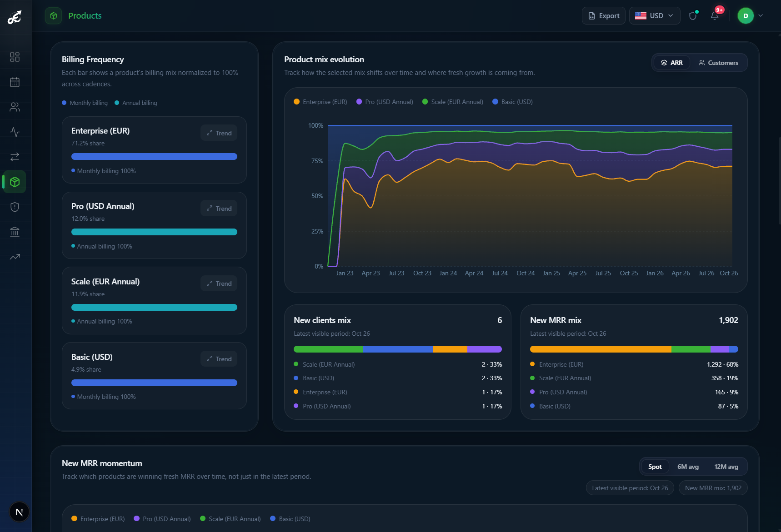
Task: Open the activity pulse icon in sidebar
Action: coord(15,132)
